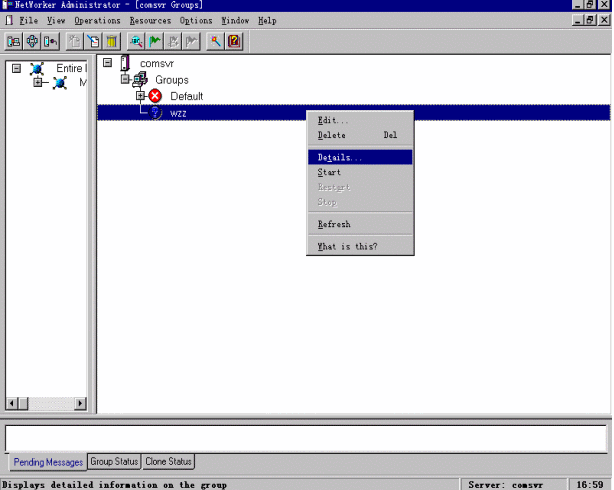Image resolution: width=614 pixels, height=490 pixels.
Task: Click the magnifier details icon in toolbar
Action: coord(136,41)
